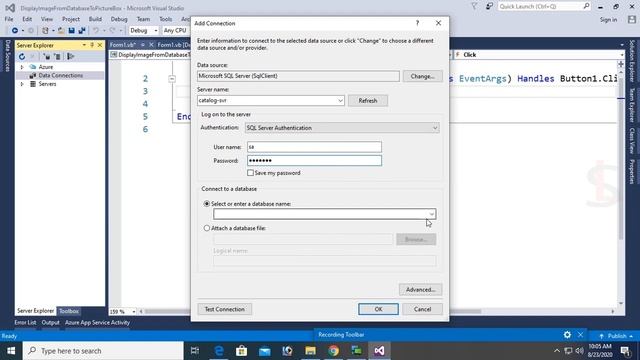Launch Google Chrome from the taskbar
Image resolution: width=640 pixels, height=360 pixels.
(x=333, y=351)
